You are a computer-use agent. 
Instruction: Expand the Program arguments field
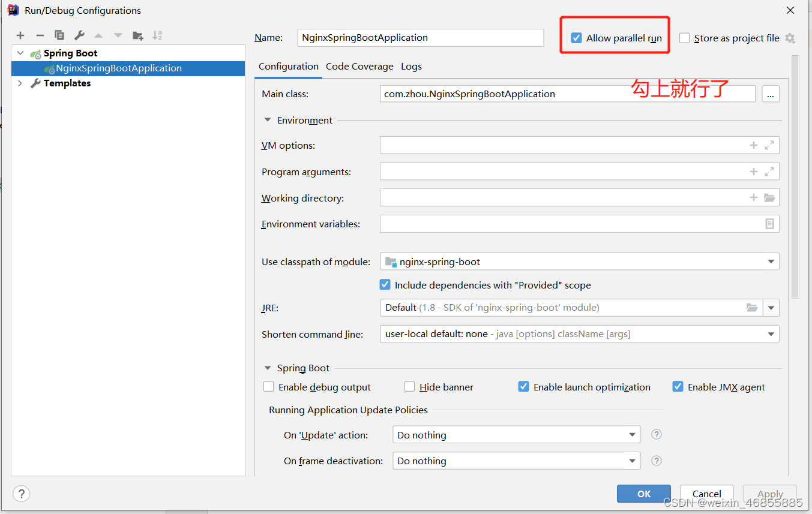(769, 172)
